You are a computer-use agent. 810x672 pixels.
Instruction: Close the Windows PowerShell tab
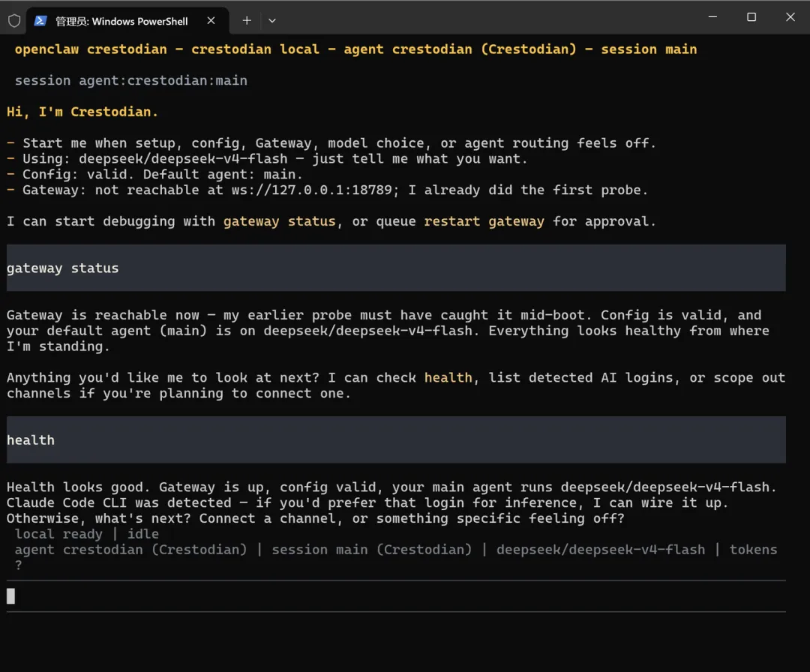pos(211,21)
